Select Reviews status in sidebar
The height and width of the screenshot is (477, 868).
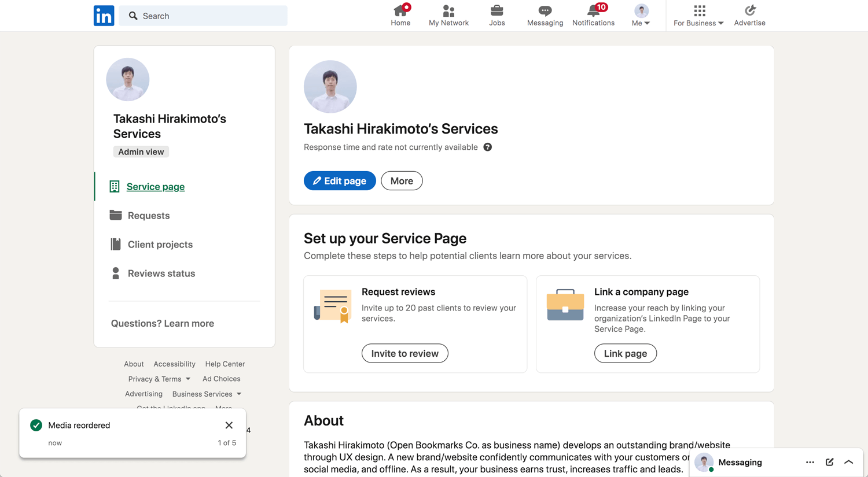pyautogui.click(x=161, y=273)
